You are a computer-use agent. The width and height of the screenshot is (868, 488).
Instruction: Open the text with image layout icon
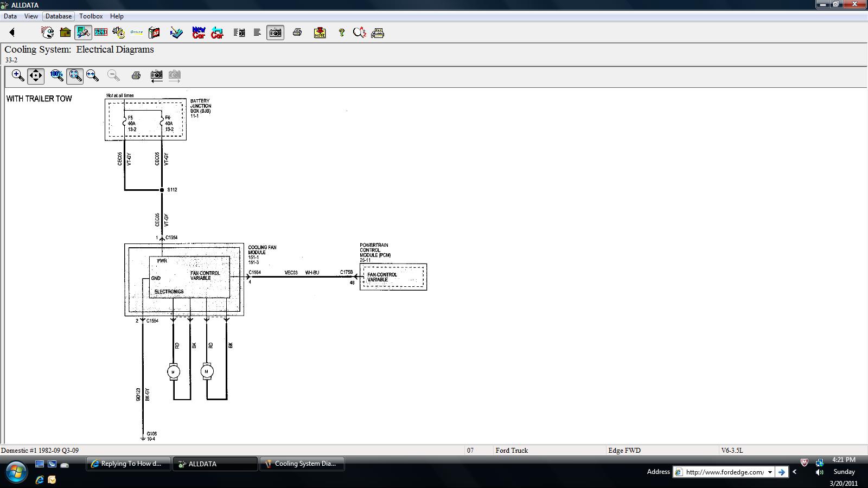pos(239,33)
